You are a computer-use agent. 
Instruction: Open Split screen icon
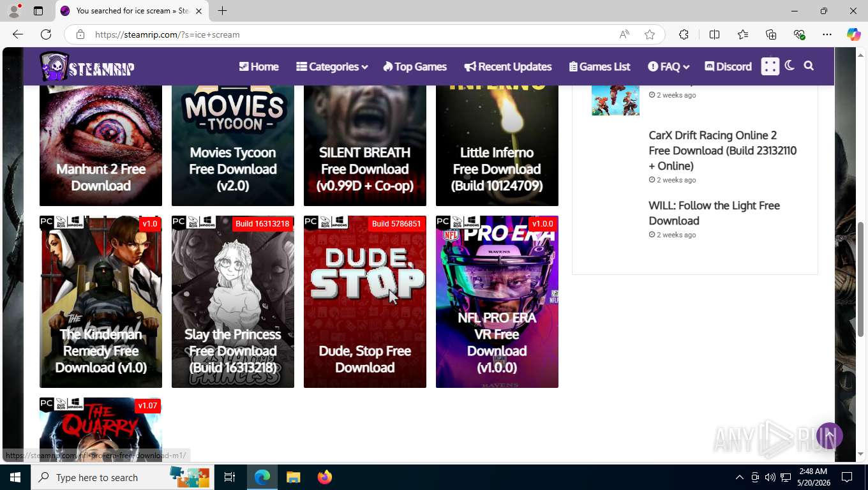pos(714,34)
